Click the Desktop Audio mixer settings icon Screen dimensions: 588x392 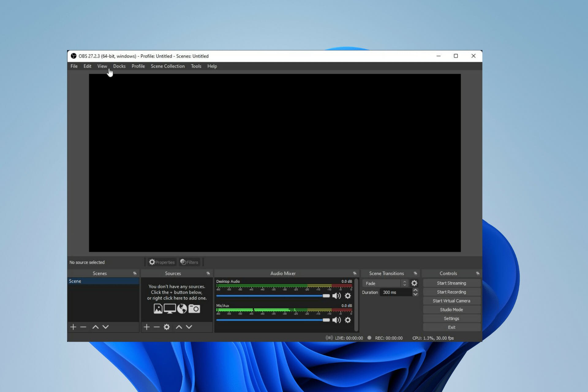[x=348, y=296]
